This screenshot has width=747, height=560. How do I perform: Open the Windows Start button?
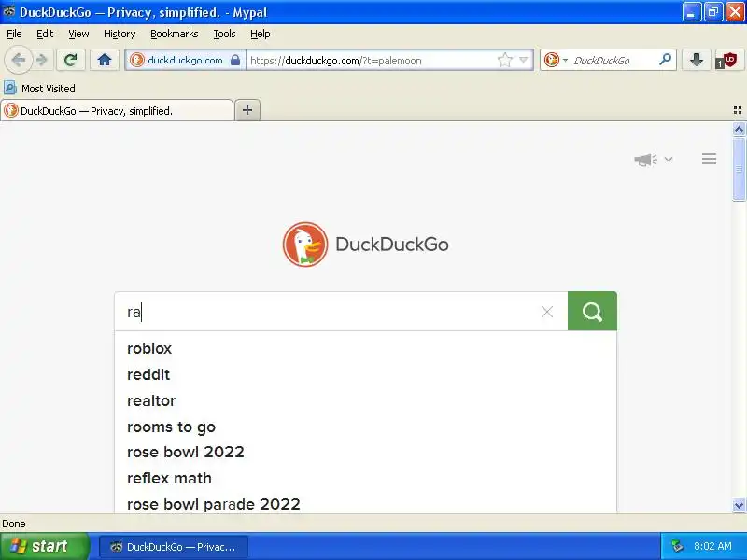pyautogui.click(x=45, y=546)
